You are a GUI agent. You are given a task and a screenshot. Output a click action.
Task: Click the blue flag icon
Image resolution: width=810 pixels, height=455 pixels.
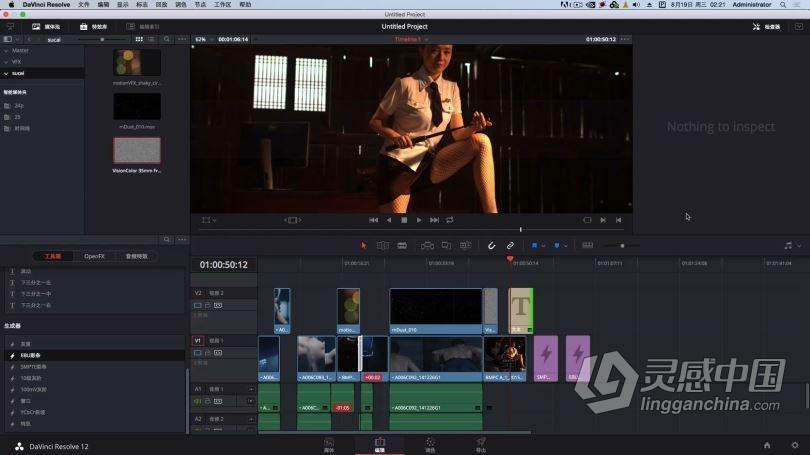(534, 246)
